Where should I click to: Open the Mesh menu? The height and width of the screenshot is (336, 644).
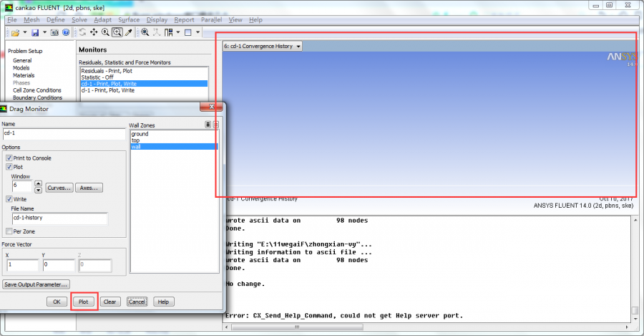31,20
